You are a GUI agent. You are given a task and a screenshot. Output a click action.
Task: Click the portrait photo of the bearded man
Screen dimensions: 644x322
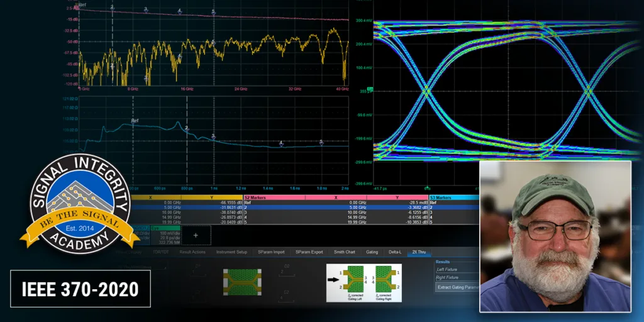pyautogui.click(x=555, y=236)
